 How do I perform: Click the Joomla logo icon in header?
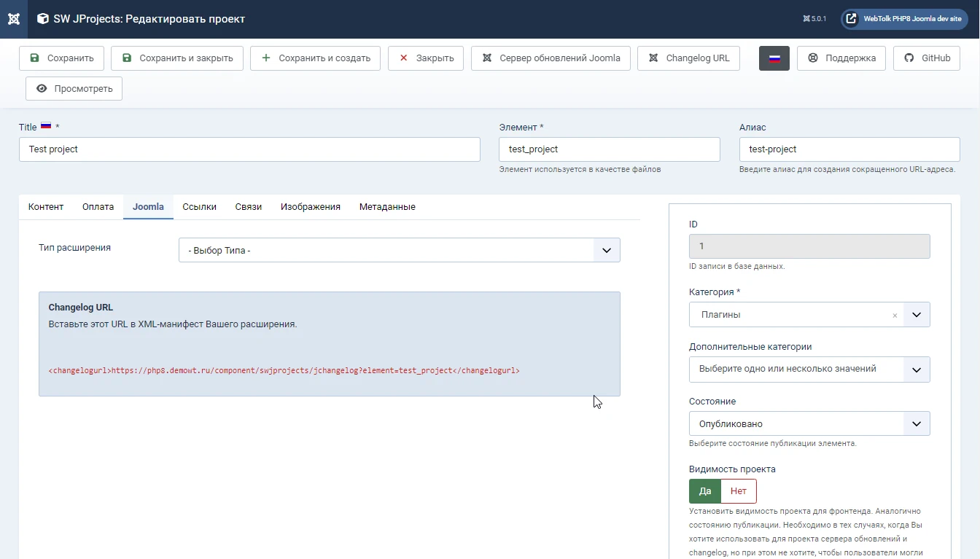[14, 19]
